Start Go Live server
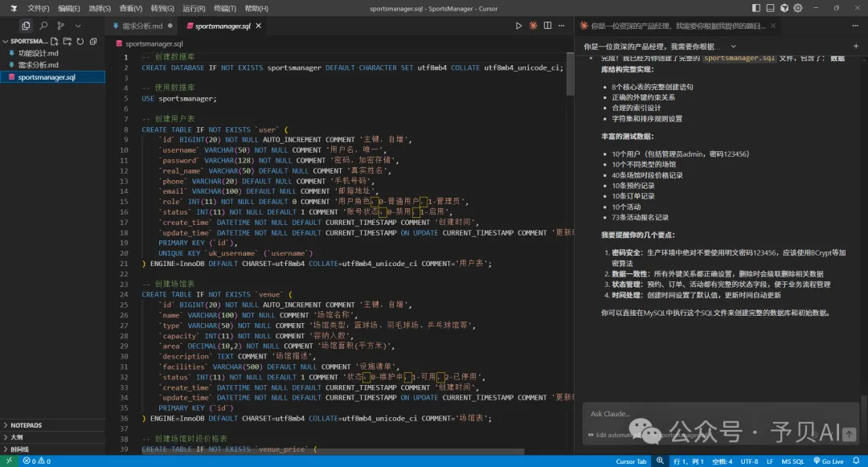The image size is (868, 467). coord(828,461)
